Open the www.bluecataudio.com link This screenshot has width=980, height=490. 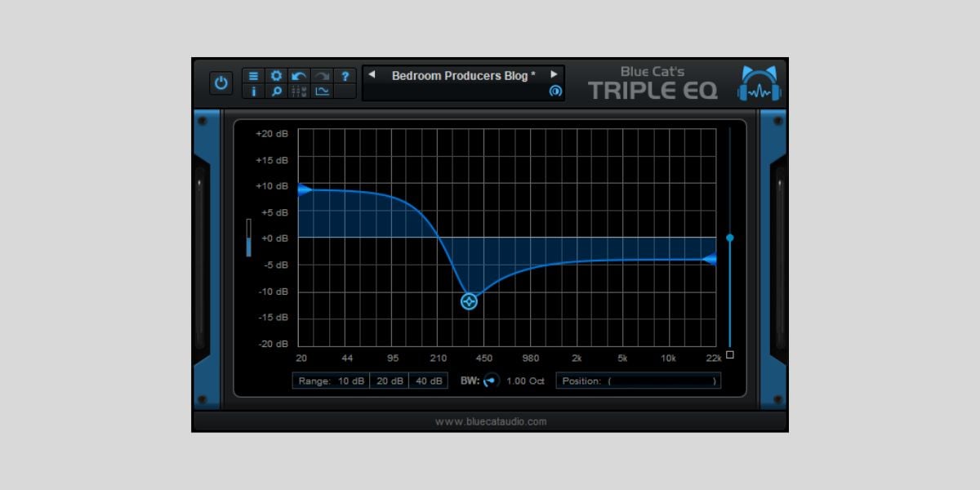(x=491, y=422)
